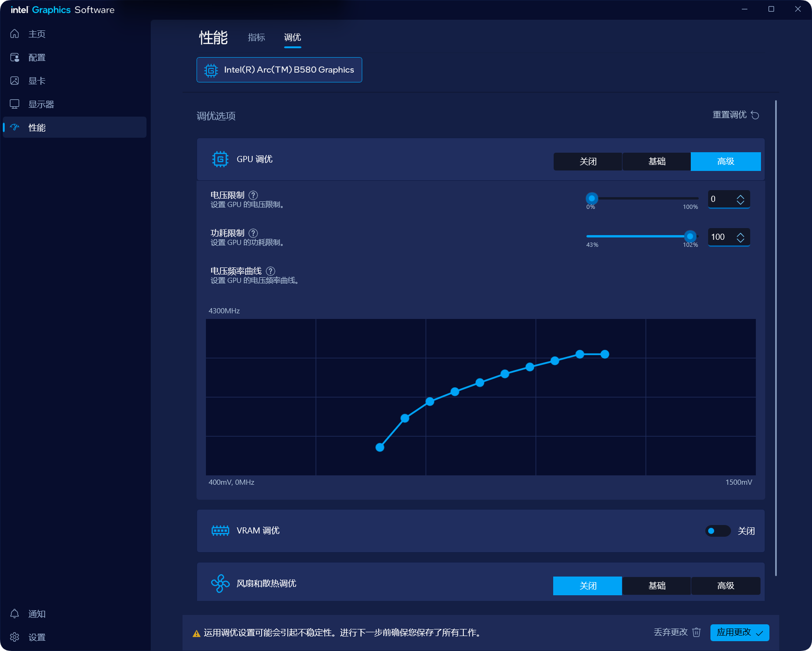Set 风扇和散热调优 mode to 关闭
This screenshot has width=812, height=651.
(587, 586)
